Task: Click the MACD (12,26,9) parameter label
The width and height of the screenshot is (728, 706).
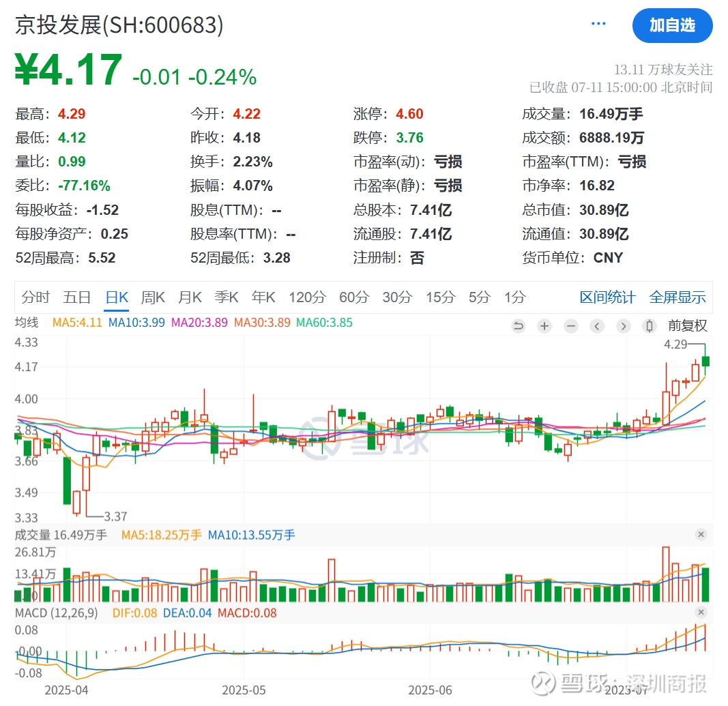Action: (x=56, y=613)
